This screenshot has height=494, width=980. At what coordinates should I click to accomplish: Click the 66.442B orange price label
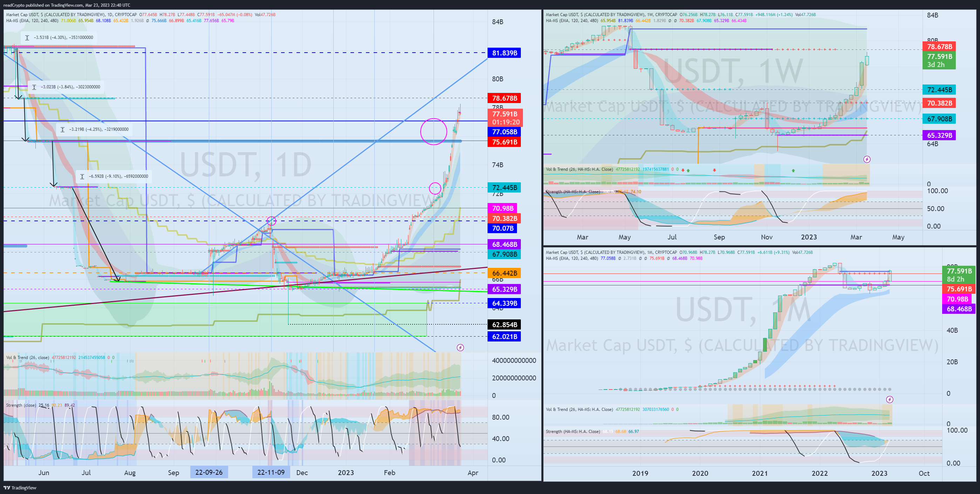coord(504,273)
